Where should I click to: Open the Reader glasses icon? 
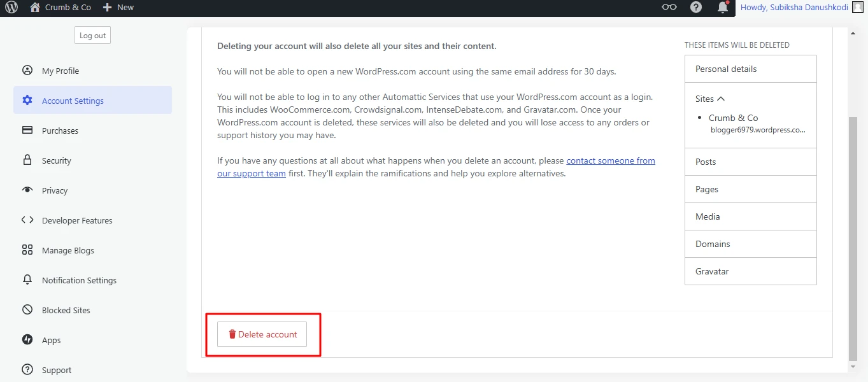[x=669, y=8]
